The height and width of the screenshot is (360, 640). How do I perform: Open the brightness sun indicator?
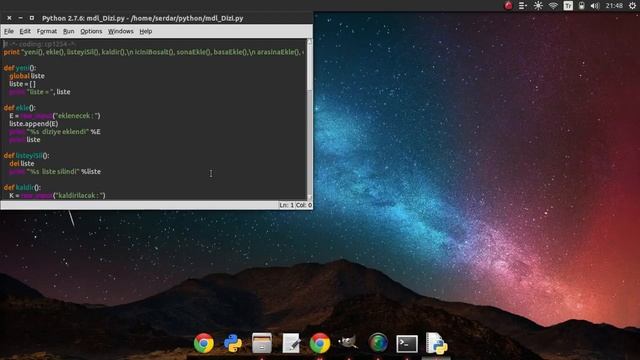538,5
